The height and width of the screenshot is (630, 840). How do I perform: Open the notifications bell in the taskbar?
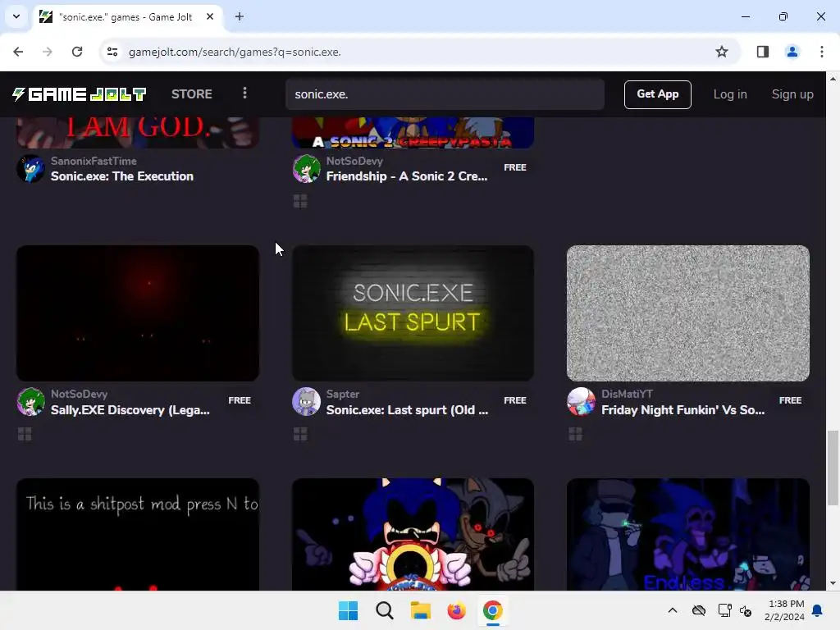(x=818, y=610)
